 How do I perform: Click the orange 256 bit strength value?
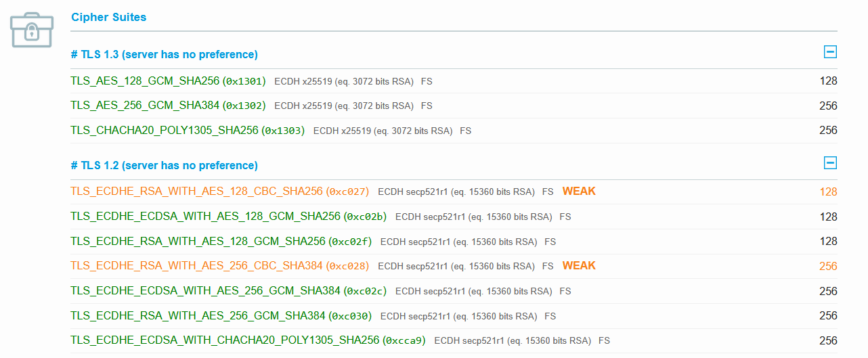(x=828, y=267)
